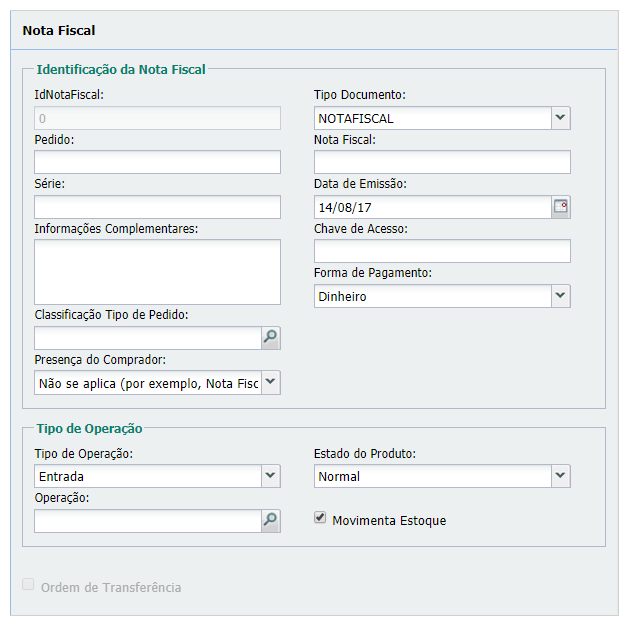
Task: Check the Ordem de Transferência checkbox
Action: 28,585
